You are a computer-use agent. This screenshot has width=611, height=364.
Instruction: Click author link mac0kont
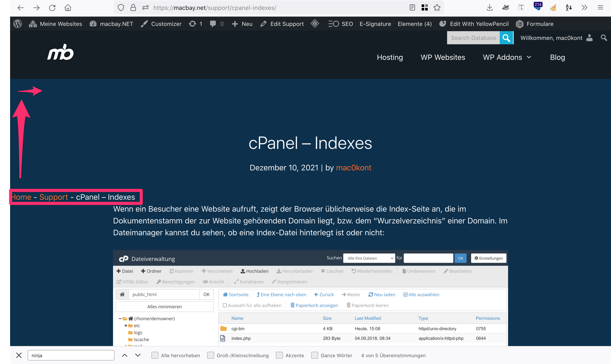pos(354,168)
